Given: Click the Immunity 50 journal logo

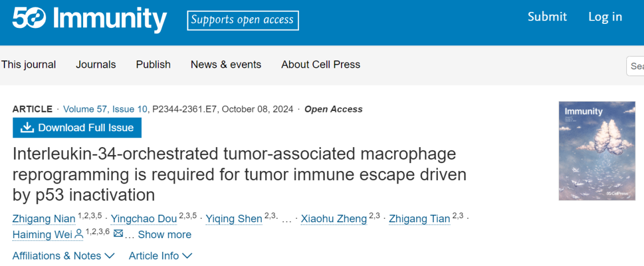Looking at the screenshot, I should click(x=89, y=19).
